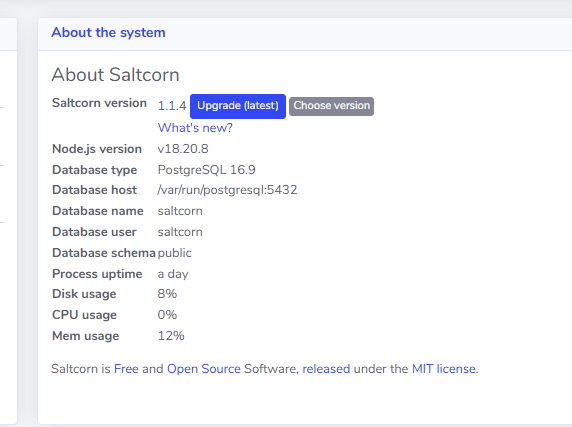Click the Database schema label
This screenshot has height=427, width=572.
click(x=104, y=253)
